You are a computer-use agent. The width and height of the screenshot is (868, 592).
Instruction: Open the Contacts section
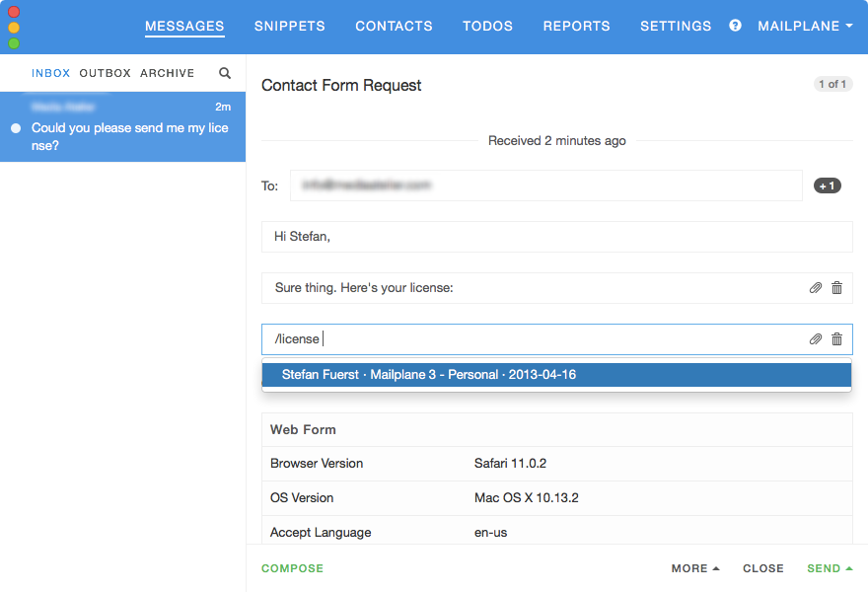(394, 27)
